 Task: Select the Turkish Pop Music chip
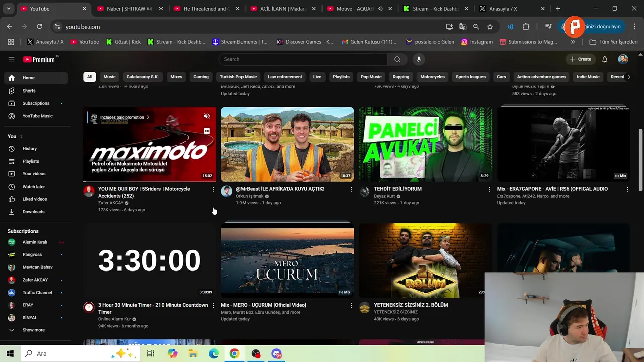pos(238,77)
